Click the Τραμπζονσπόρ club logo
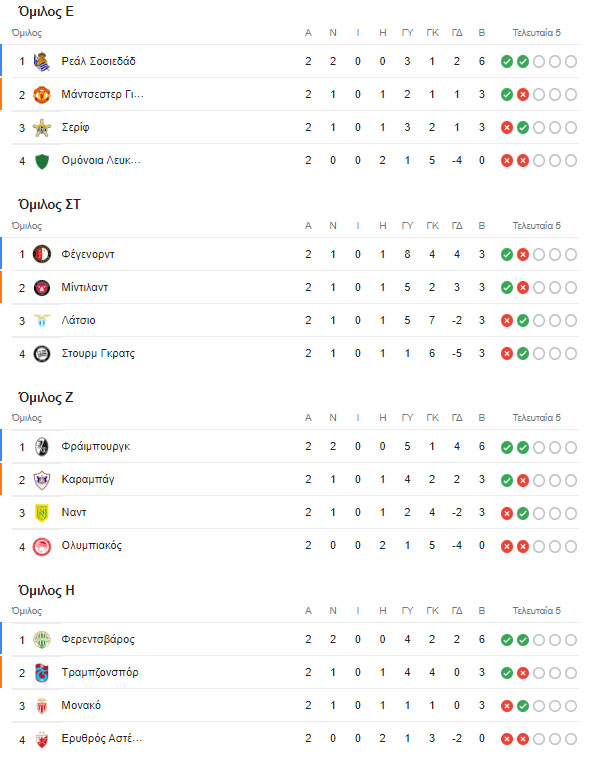Viewport: 600px width, 761px height. (x=41, y=672)
